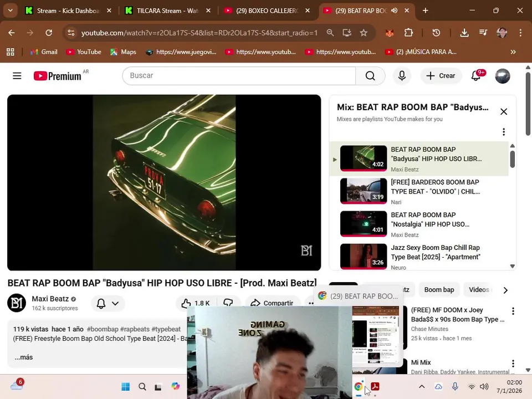The height and width of the screenshot is (399, 532).
Task: Open the browser history clock icon
Action: (x=436, y=33)
